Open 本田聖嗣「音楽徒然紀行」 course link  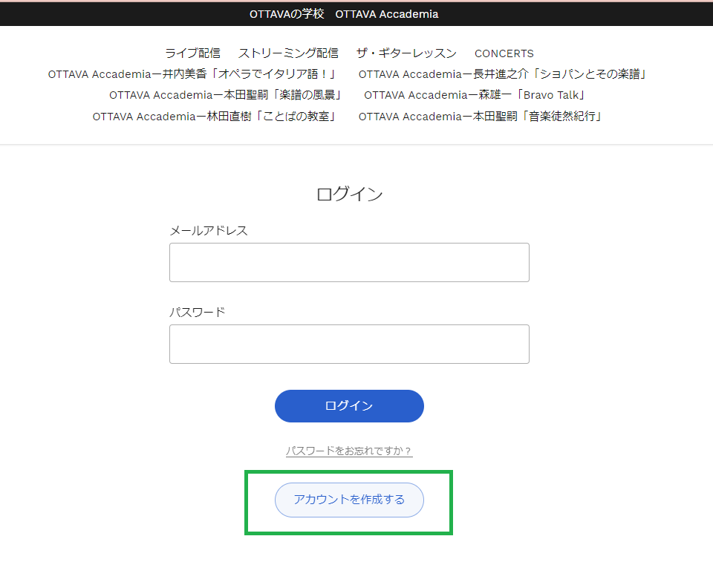click(x=480, y=117)
